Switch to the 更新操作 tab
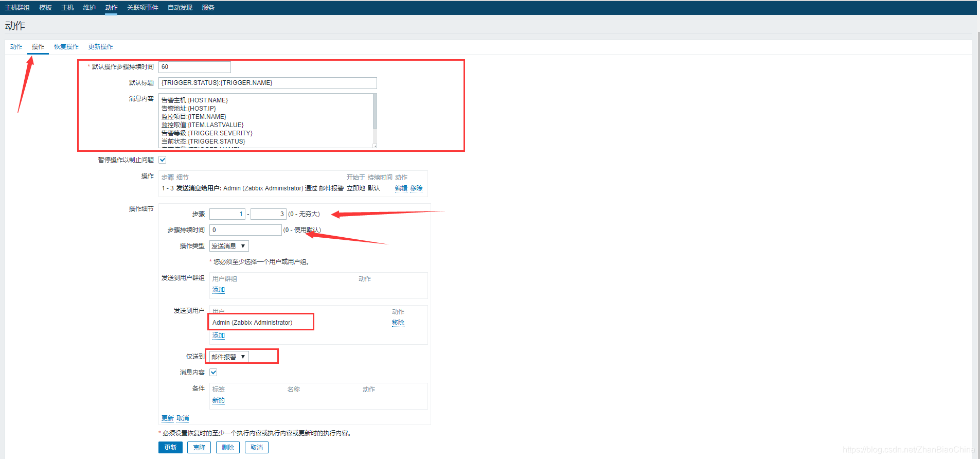980x459 pixels. pos(100,47)
